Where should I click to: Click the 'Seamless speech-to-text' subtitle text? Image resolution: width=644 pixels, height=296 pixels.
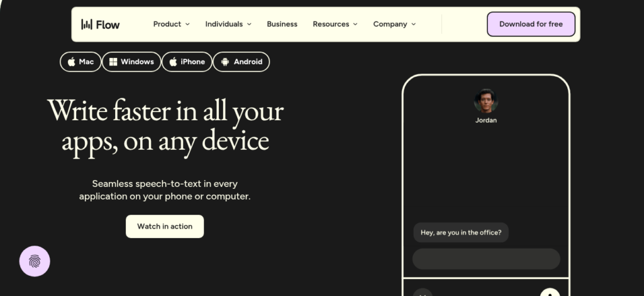tap(165, 190)
